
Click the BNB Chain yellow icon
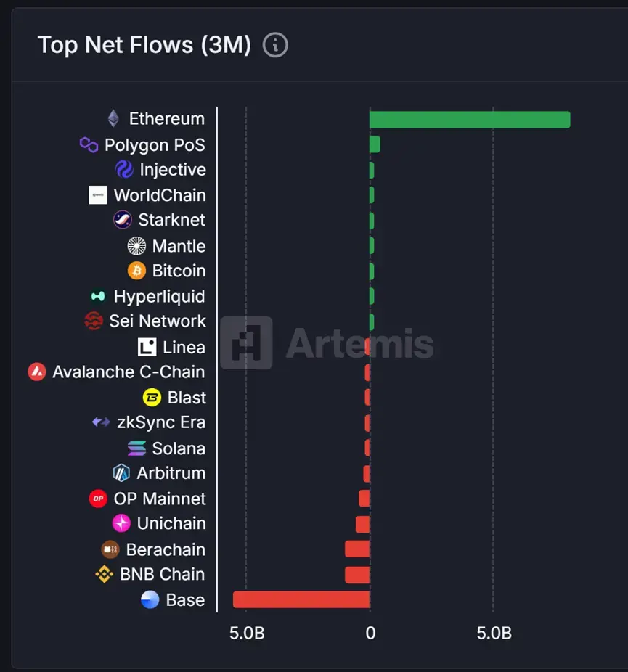pos(105,574)
